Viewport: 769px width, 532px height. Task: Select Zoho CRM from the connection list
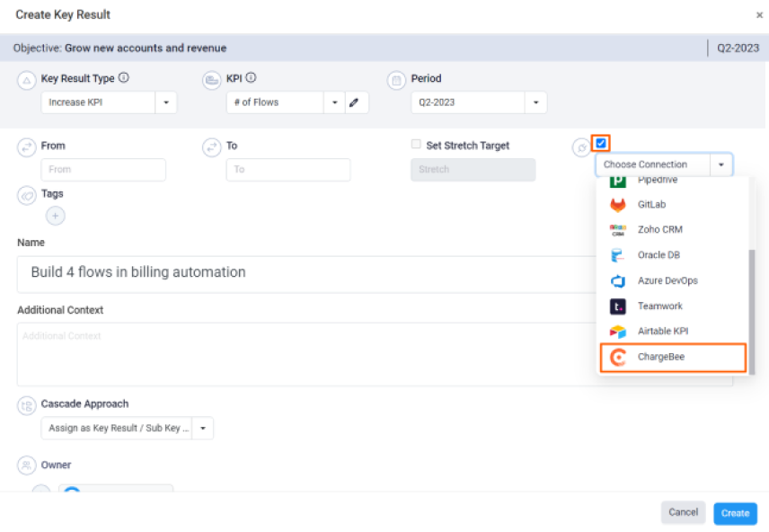pyautogui.click(x=673, y=230)
